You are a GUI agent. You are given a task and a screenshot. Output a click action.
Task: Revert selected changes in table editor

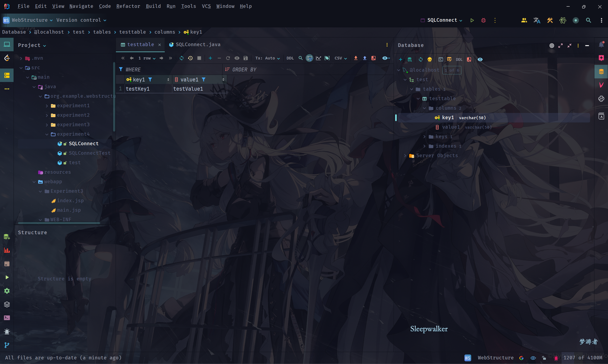pyautogui.click(x=228, y=58)
